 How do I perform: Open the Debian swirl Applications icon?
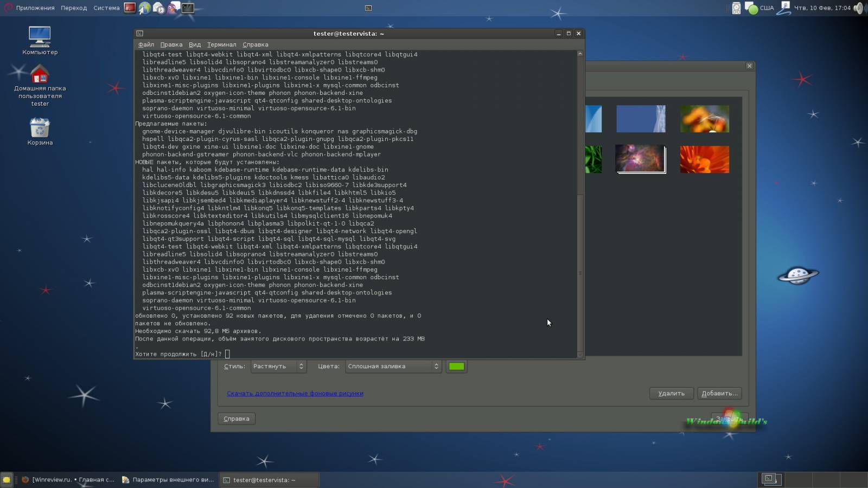(x=8, y=8)
